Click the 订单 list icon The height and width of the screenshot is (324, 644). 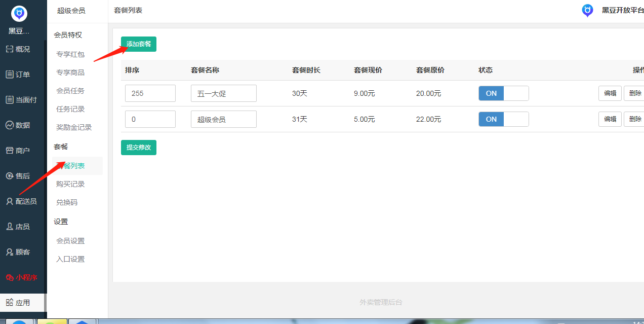[x=9, y=75]
